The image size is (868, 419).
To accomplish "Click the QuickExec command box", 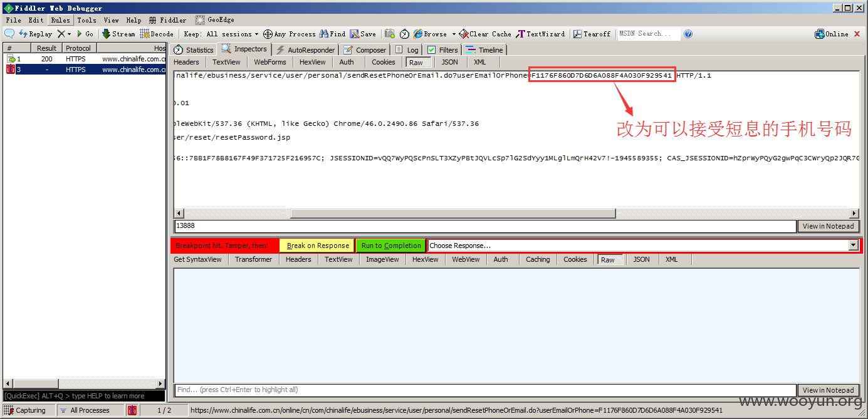I will click(x=84, y=396).
